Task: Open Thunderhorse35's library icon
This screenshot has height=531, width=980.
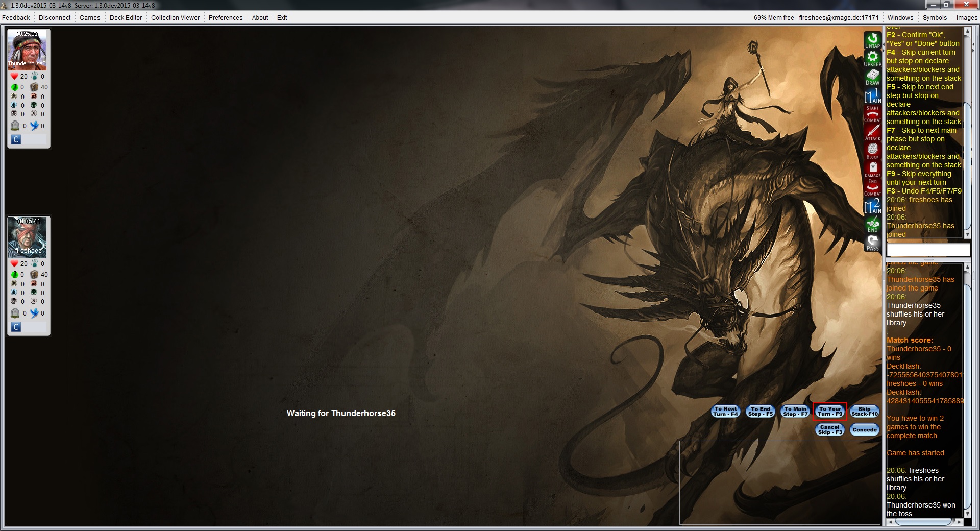Action: pos(34,87)
